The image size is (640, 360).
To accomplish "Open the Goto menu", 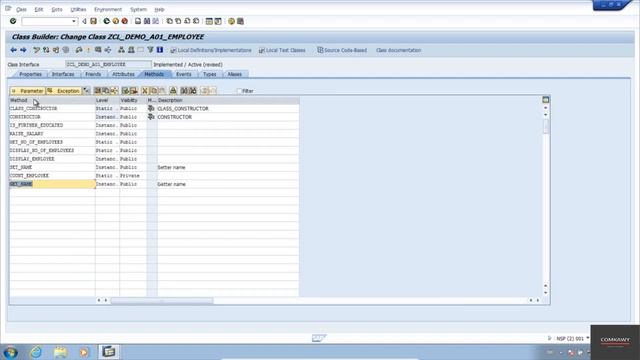I will tap(57, 9).
